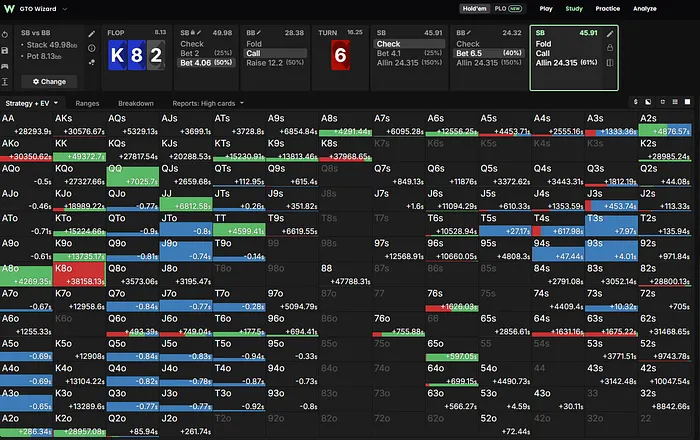The height and width of the screenshot is (440, 700).
Task: Click the blue T3s hand cell
Action: tap(611, 224)
